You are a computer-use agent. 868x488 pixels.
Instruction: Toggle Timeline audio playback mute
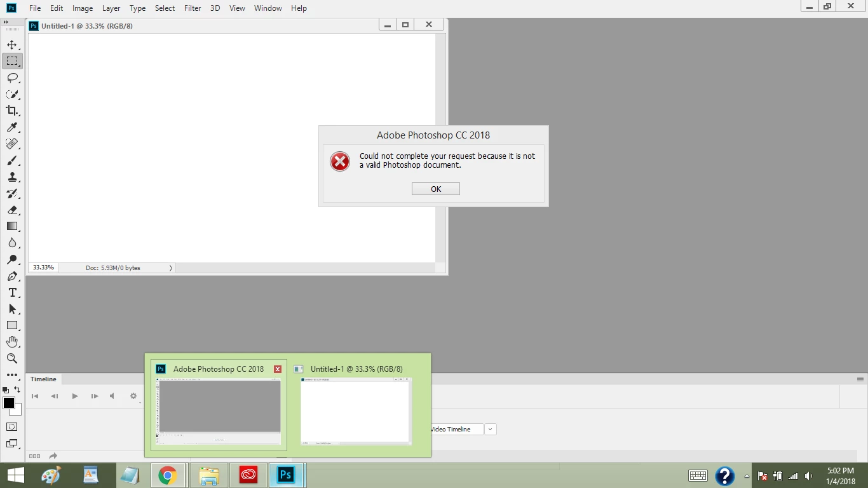click(112, 396)
